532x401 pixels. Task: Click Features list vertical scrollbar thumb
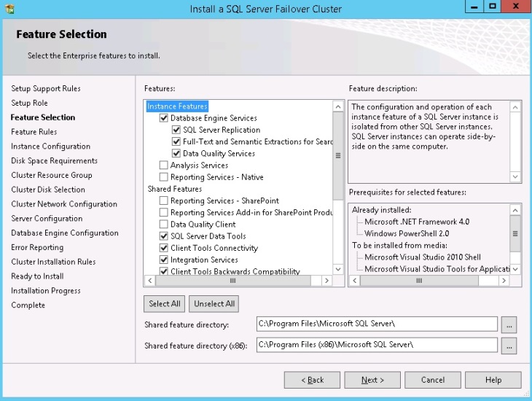tap(338, 156)
